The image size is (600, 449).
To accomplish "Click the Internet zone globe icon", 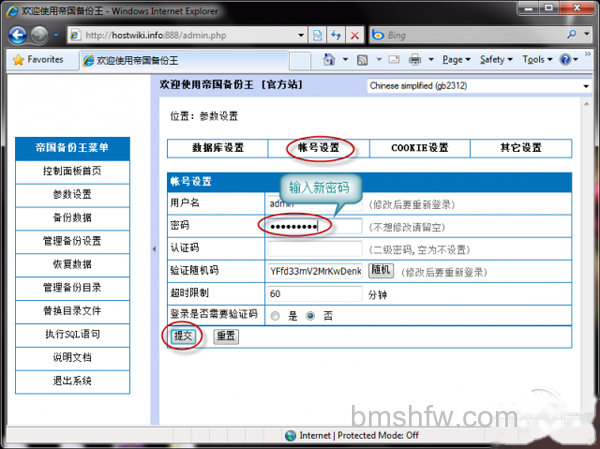I will point(290,436).
